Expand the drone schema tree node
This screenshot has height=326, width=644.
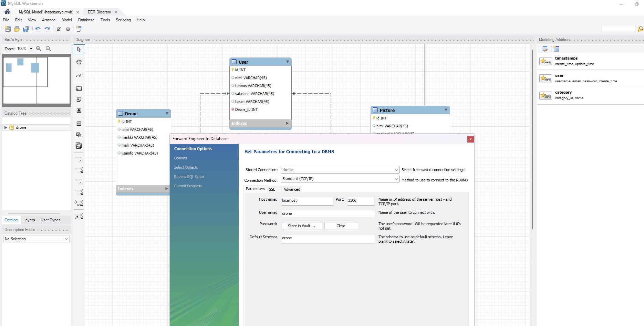pos(6,127)
